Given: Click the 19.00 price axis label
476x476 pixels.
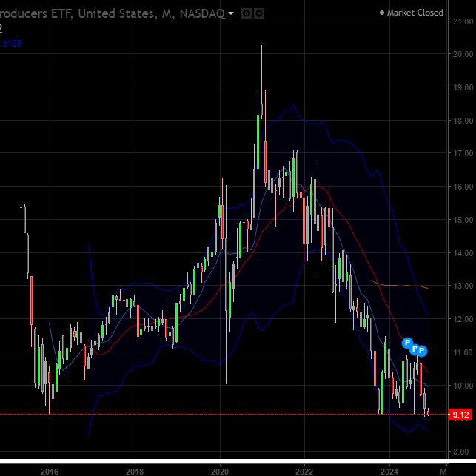Looking at the screenshot, I should tap(463, 88).
